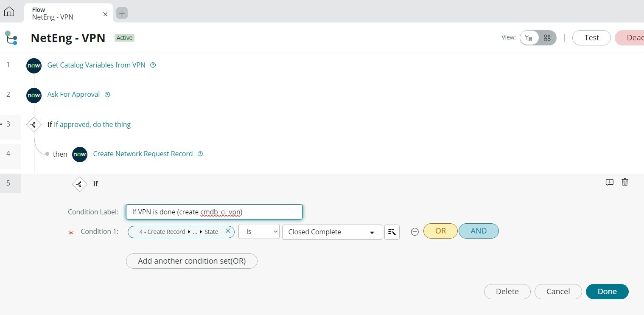The image size is (644, 315).
Task: Show help for Get Catalog Variables
Action: tap(153, 65)
